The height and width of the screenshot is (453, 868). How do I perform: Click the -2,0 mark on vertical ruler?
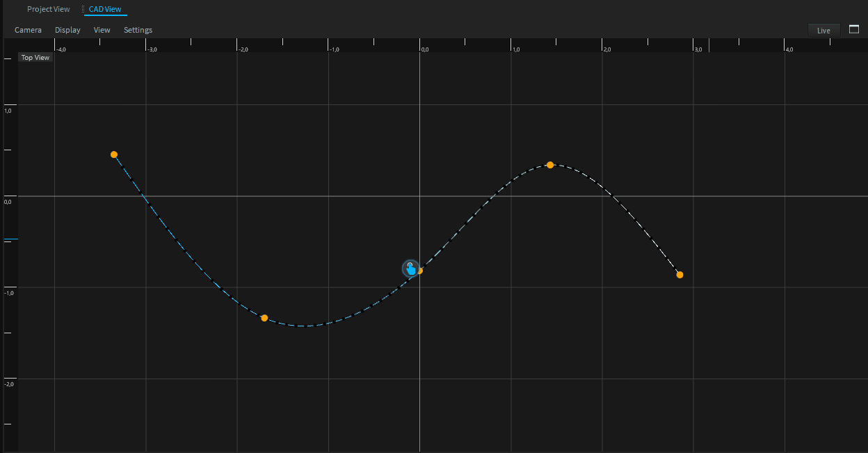[9, 384]
